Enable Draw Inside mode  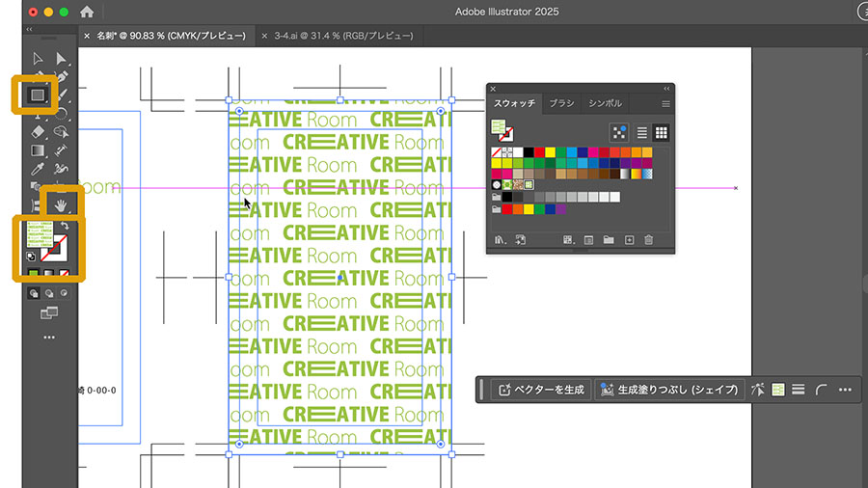coord(65,293)
